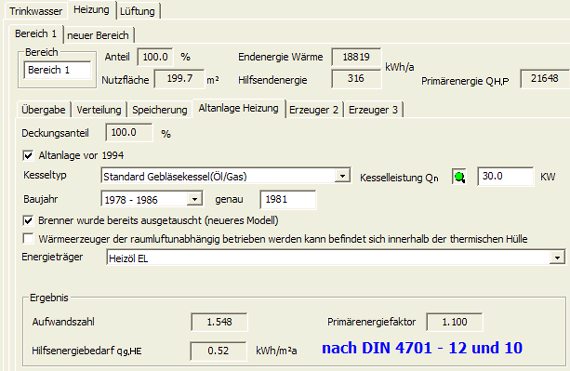Viewport: 570px width, 371px height.
Task: Click the Kesselleistung Qn label
Action: [399, 178]
